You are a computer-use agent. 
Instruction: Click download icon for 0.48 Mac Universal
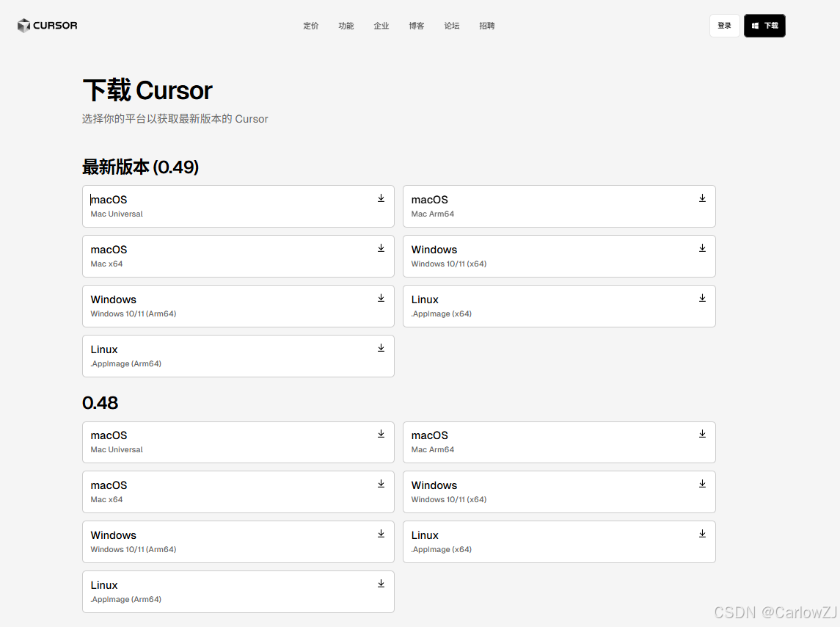381,434
